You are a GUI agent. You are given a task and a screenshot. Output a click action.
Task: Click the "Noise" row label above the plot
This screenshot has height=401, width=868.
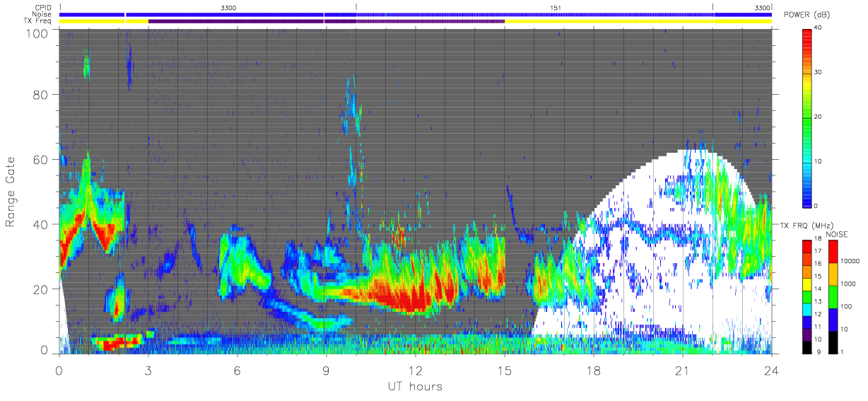43,14
